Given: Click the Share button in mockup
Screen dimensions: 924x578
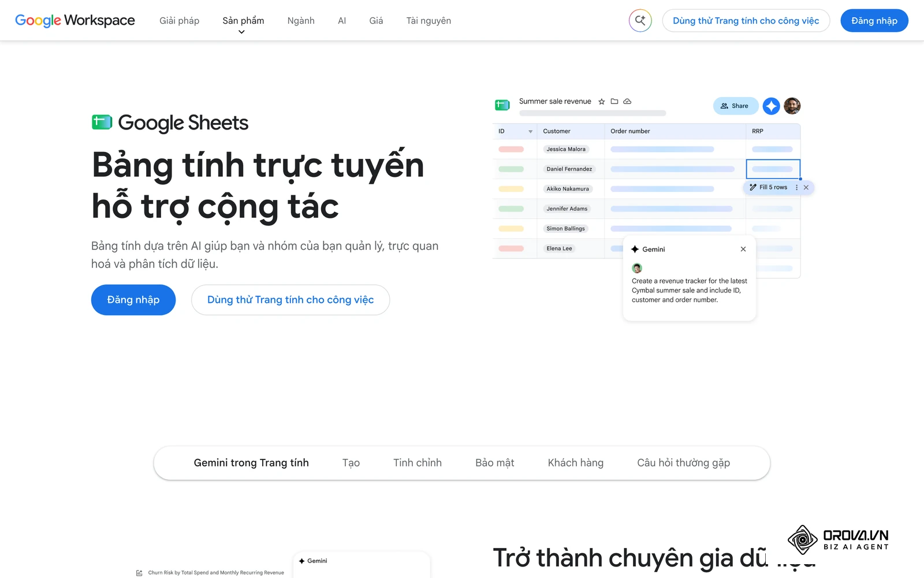Looking at the screenshot, I should (735, 106).
